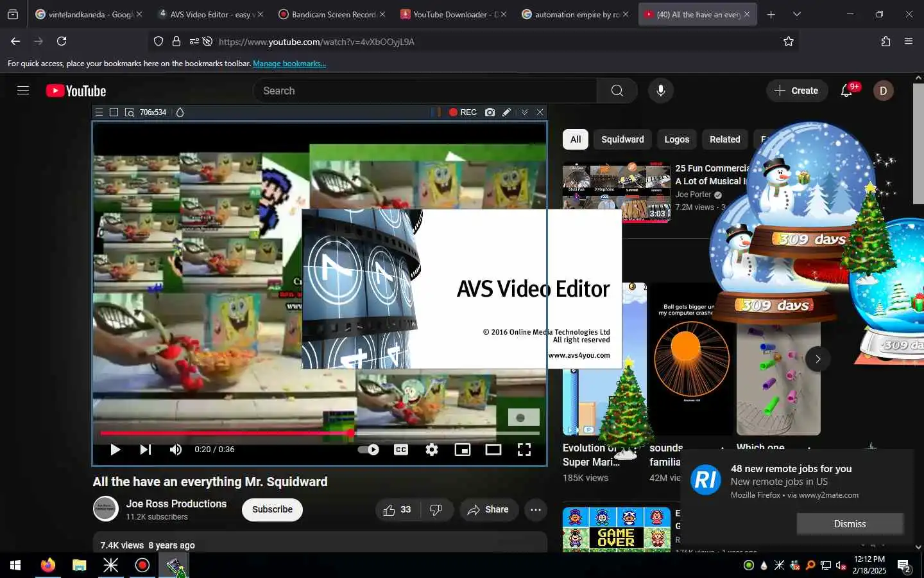Open Bandicam from the taskbar
The image size is (924, 578).
(x=142, y=565)
